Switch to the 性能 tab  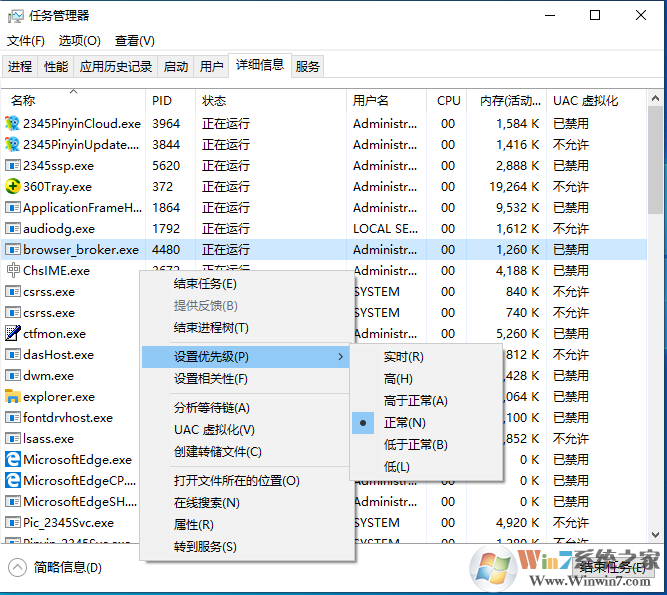click(56, 66)
